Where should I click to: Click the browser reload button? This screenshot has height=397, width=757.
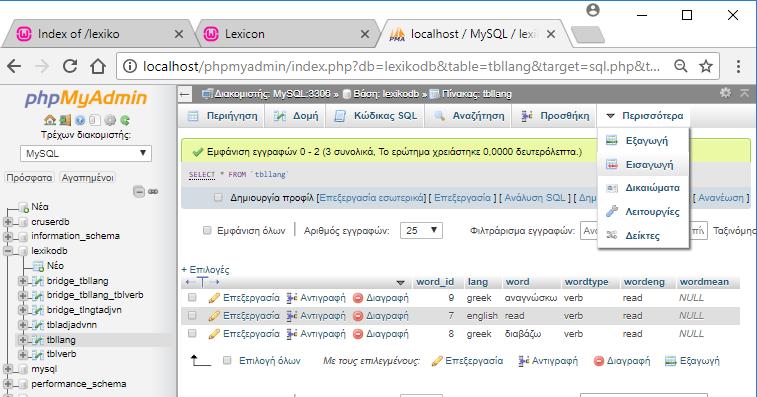tap(70, 66)
